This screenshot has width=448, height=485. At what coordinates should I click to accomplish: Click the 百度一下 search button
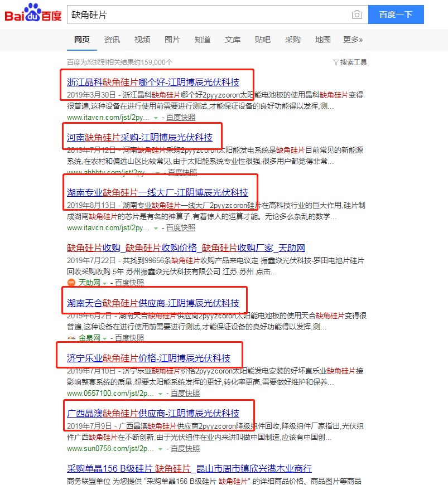pos(396,14)
